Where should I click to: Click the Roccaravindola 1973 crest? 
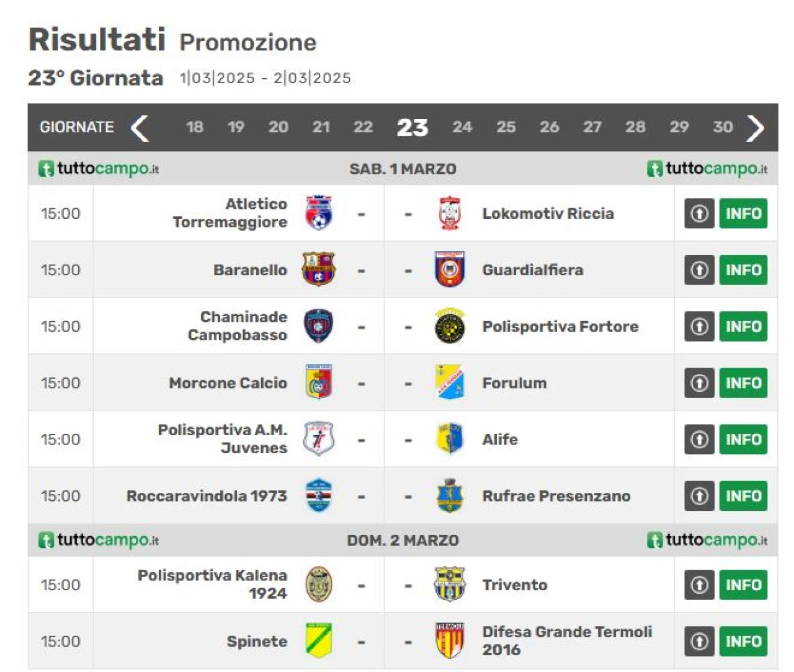click(319, 495)
